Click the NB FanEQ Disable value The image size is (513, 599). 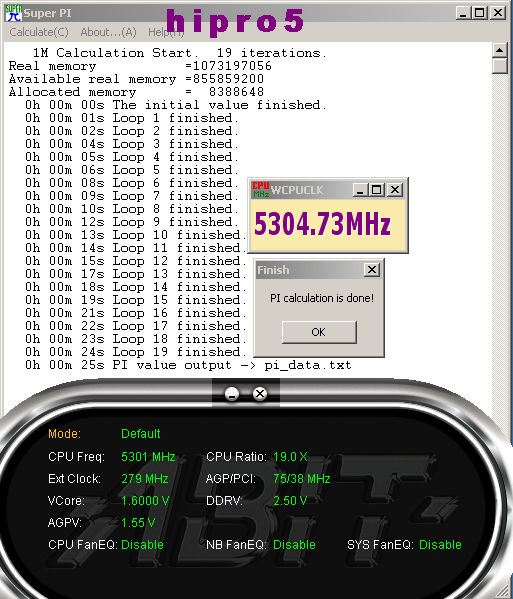[294, 545]
